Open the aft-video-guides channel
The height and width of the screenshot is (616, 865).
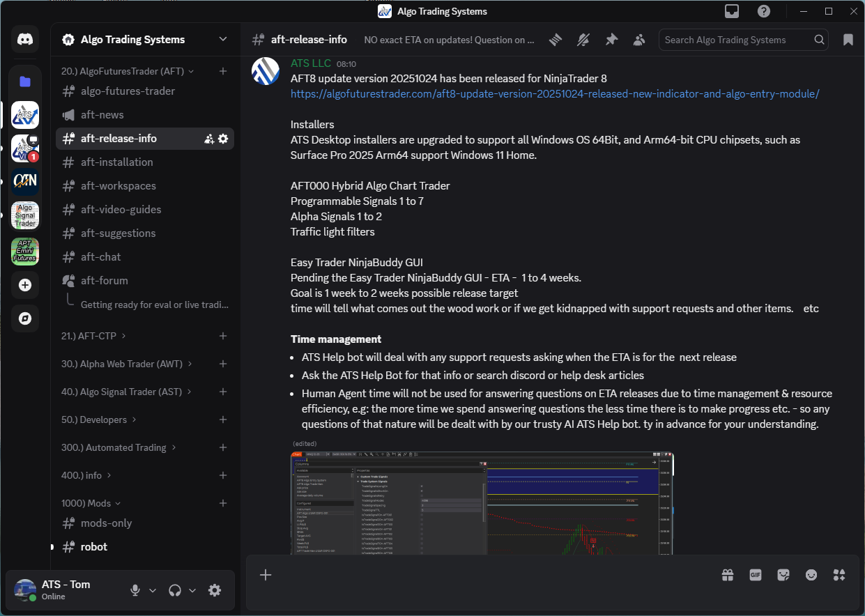(145, 210)
